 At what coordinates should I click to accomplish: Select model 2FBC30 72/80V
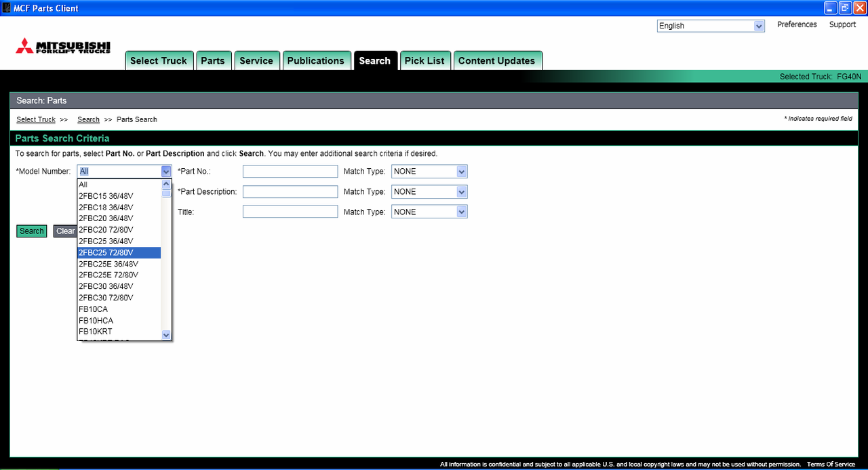[x=119, y=298]
